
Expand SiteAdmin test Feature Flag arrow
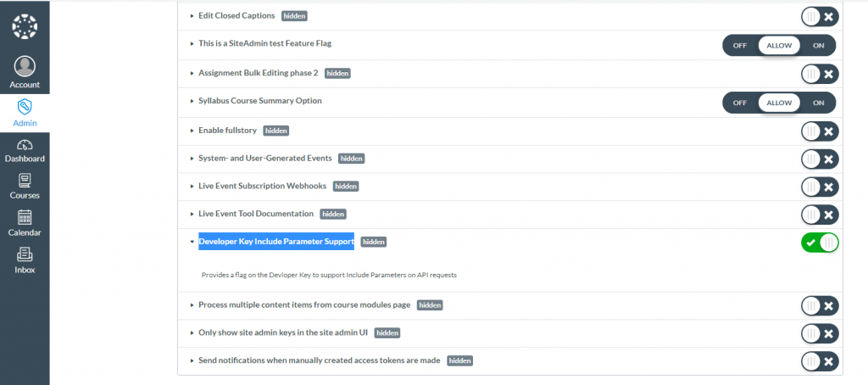192,44
